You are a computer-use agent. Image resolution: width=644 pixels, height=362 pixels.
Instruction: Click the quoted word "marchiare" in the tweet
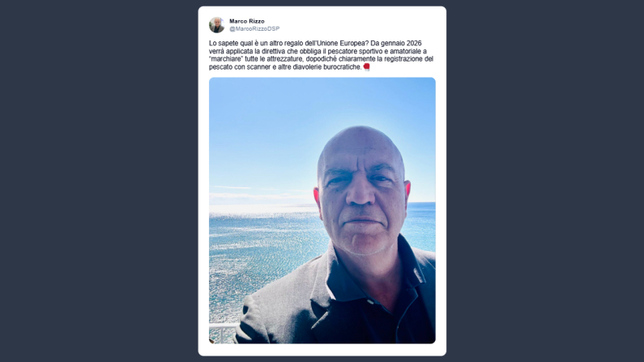click(226, 59)
